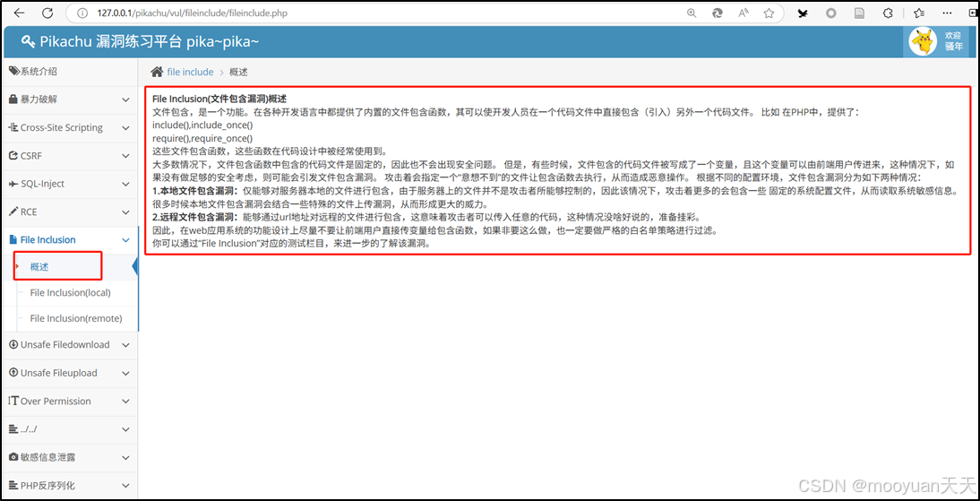The height and width of the screenshot is (501, 980).
Task: Click the download icon beside Unsafe Filedownload
Action: click(x=13, y=345)
